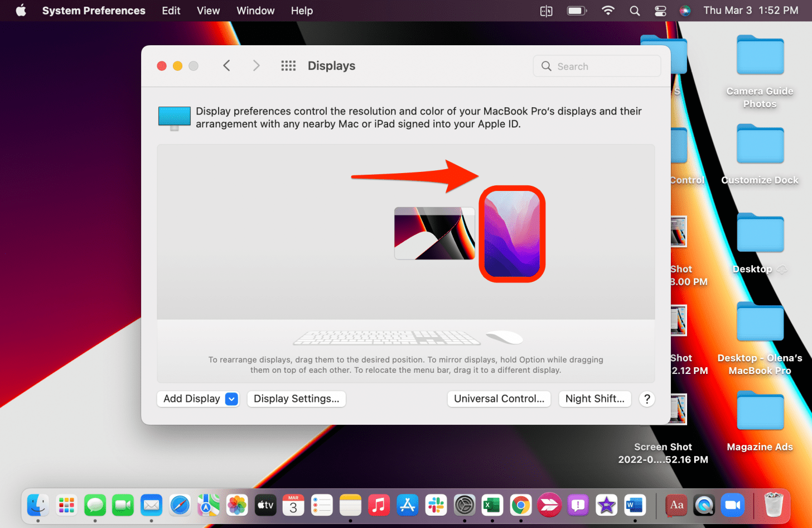This screenshot has width=812, height=528.
Task: Open the help question mark button
Action: (647, 399)
